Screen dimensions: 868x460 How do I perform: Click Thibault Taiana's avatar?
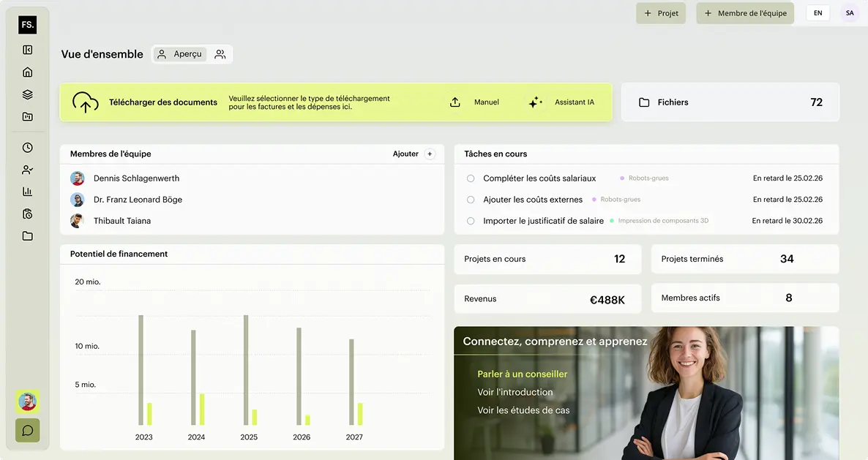(x=78, y=221)
